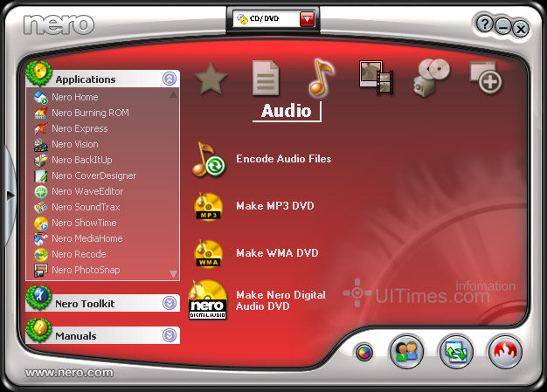This screenshot has width=547, height=392.
Task: Click the Nero BackItUp text entry
Action: point(82,160)
